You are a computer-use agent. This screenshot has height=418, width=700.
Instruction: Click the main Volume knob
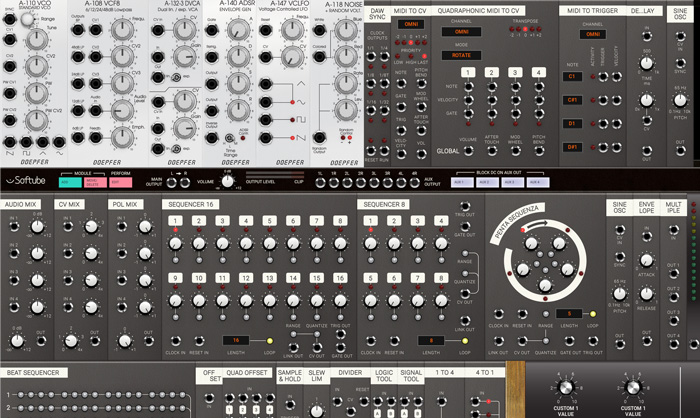coord(228,181)
